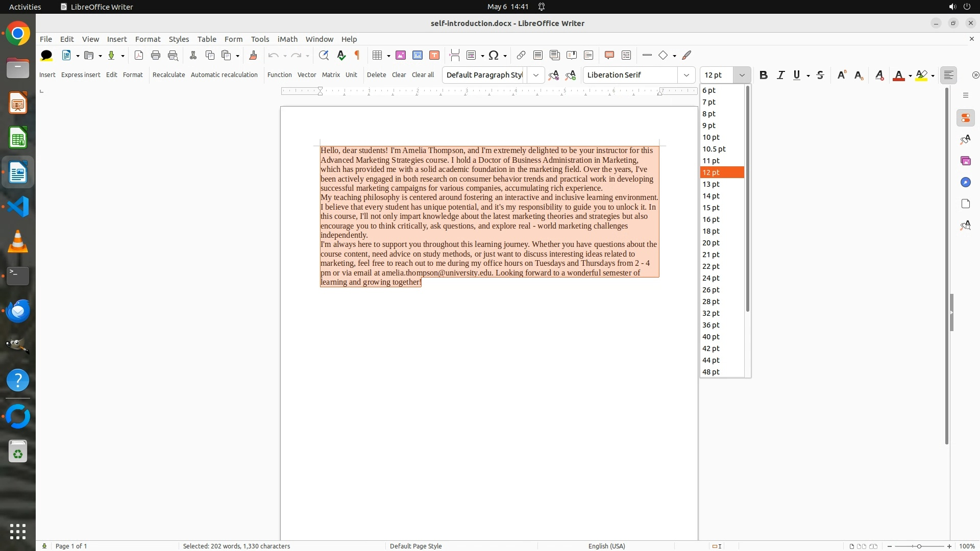Click the Export as PDF icon
The image size is (980, 551).
(x=138, y=55)
